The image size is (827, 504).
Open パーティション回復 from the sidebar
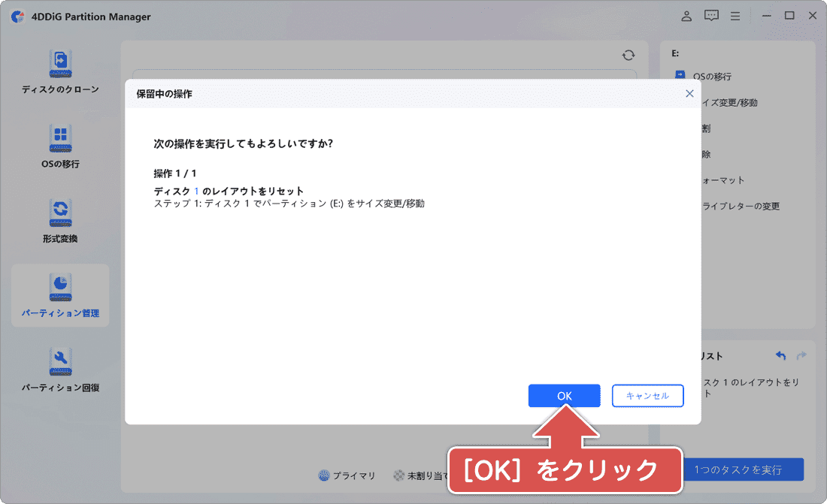tap(60, 368)
